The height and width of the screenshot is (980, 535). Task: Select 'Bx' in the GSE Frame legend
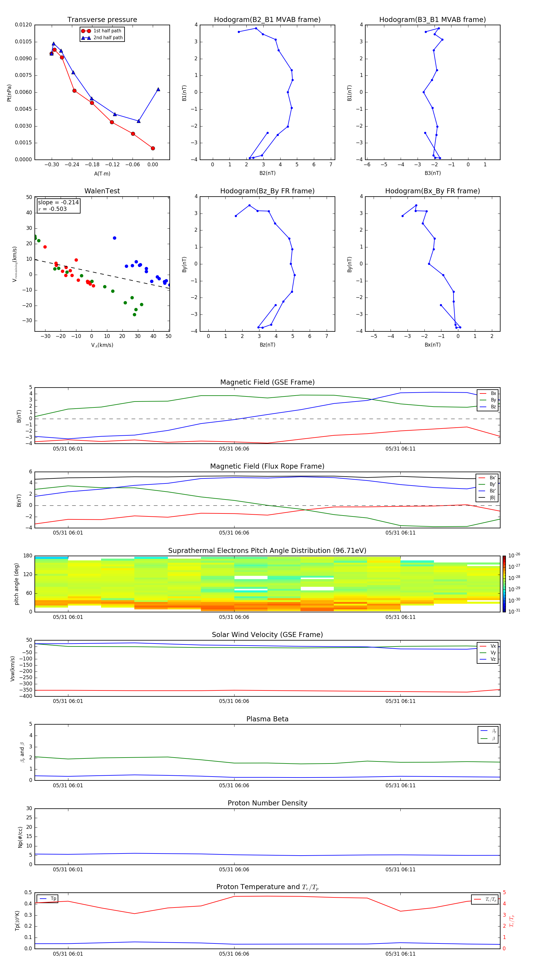click(x=488, y=393)
